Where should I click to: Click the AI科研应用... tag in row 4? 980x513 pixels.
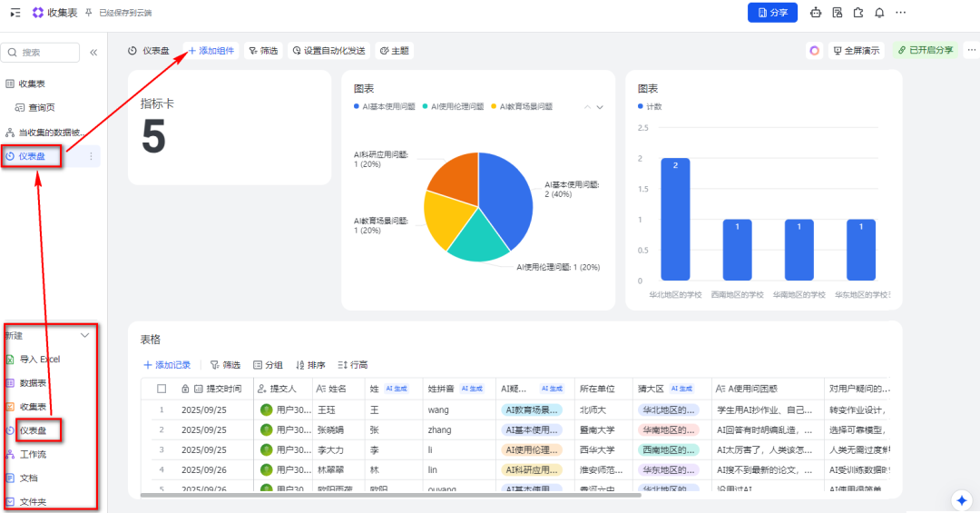click(531, 469)
